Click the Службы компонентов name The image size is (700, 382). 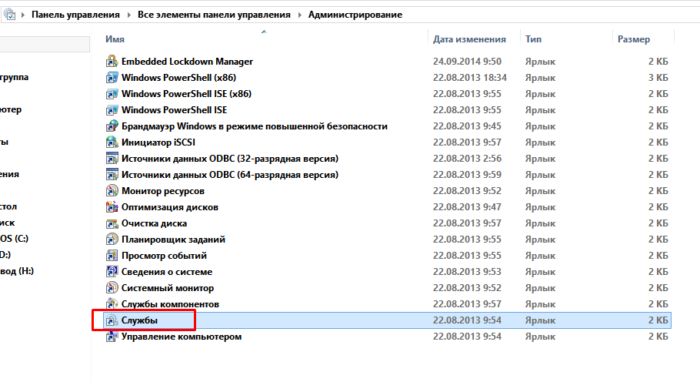[x=170, y=304]
